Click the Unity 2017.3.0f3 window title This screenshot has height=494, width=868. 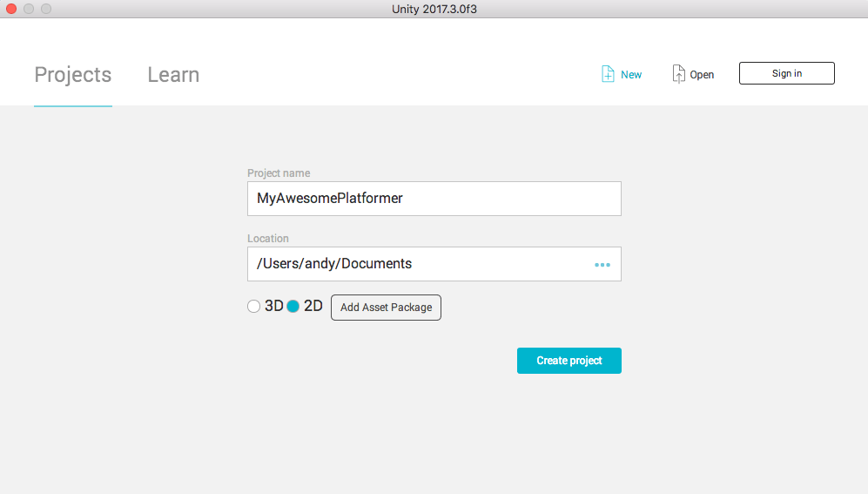tap(434, 9)
